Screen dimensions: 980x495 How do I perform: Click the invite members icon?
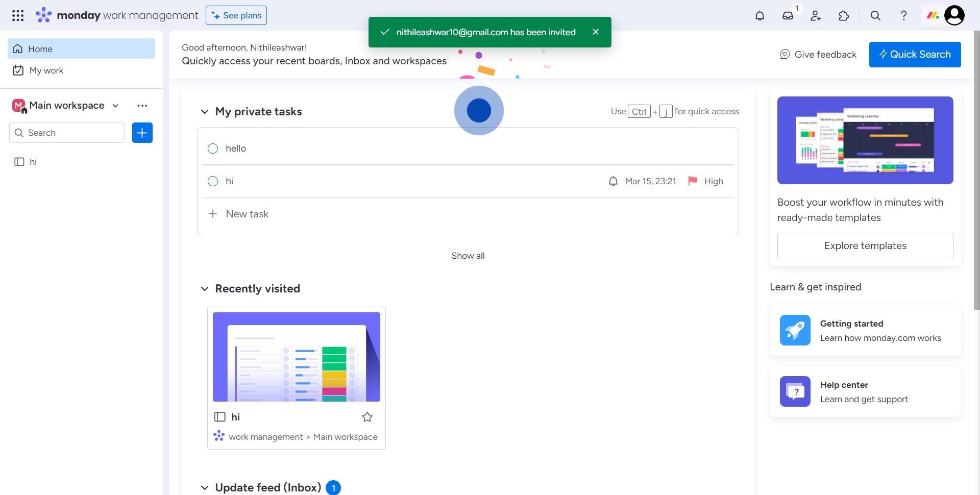tap(816, 16)
